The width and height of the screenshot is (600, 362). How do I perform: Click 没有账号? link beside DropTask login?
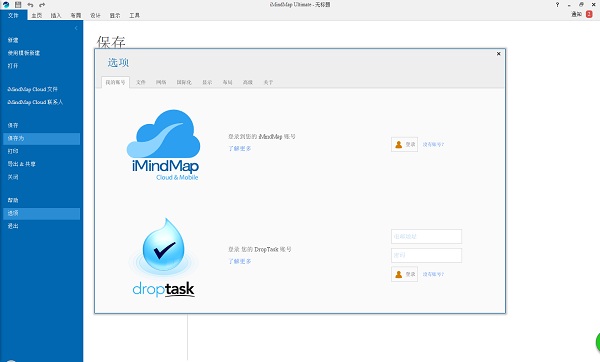point(433,274)
